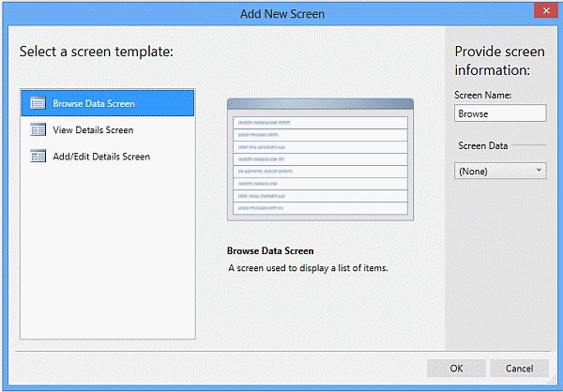This screenshot has width=563, height=392.
Task: Pick the Add/Edit Details Screen label
Action: pos(101,157)
